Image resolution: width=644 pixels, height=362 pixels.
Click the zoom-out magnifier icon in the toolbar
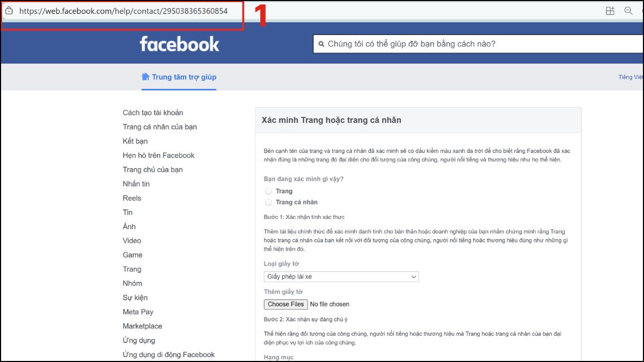(629, 10)
